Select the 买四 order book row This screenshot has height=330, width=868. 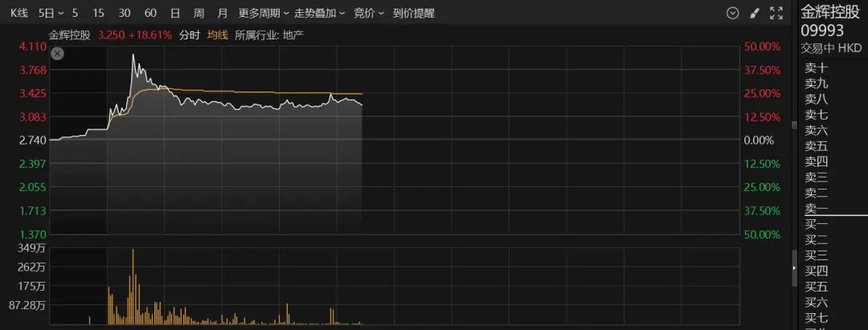coord(817,271)
